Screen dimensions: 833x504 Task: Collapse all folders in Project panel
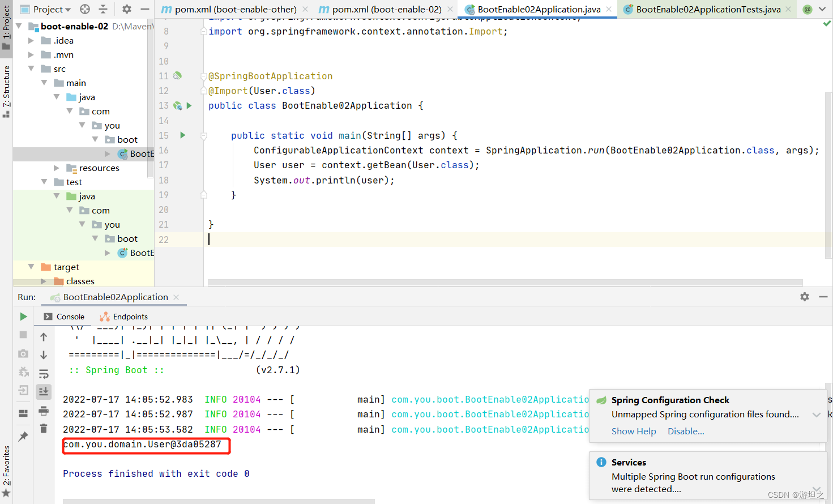coord(103,9)
